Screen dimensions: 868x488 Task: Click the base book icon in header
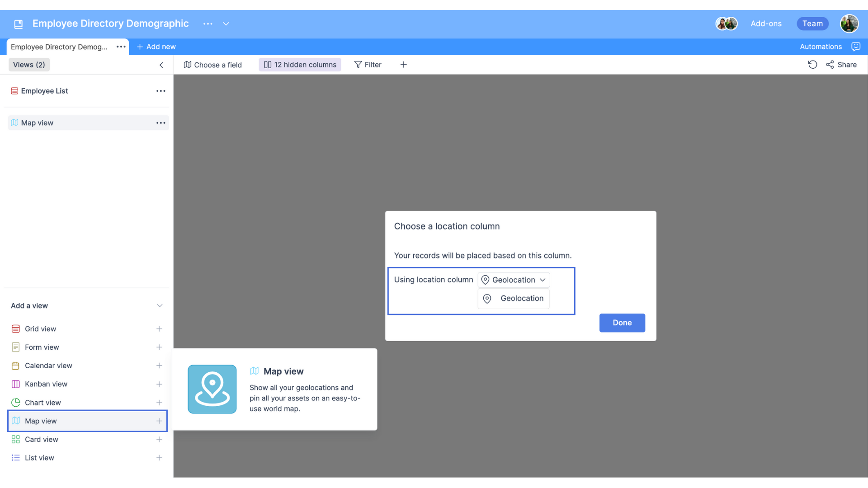[x=19, y=24]
